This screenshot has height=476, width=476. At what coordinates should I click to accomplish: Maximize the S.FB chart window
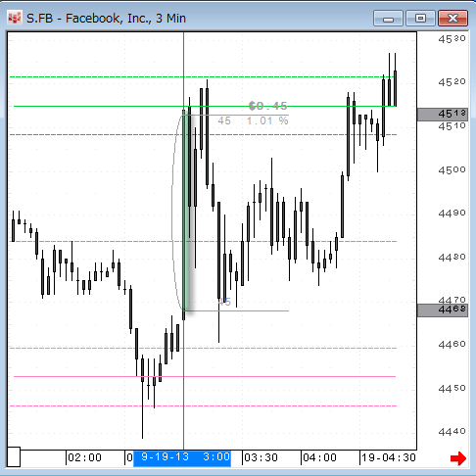(420, 18)
